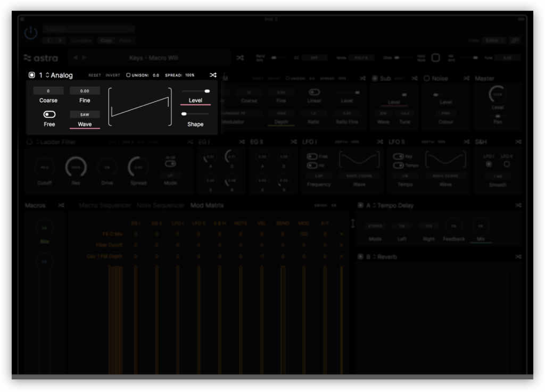Viewport: 545px width, 392px height.
Task: Enable the Ladder Filter checkbox
Action: point(30,141)
